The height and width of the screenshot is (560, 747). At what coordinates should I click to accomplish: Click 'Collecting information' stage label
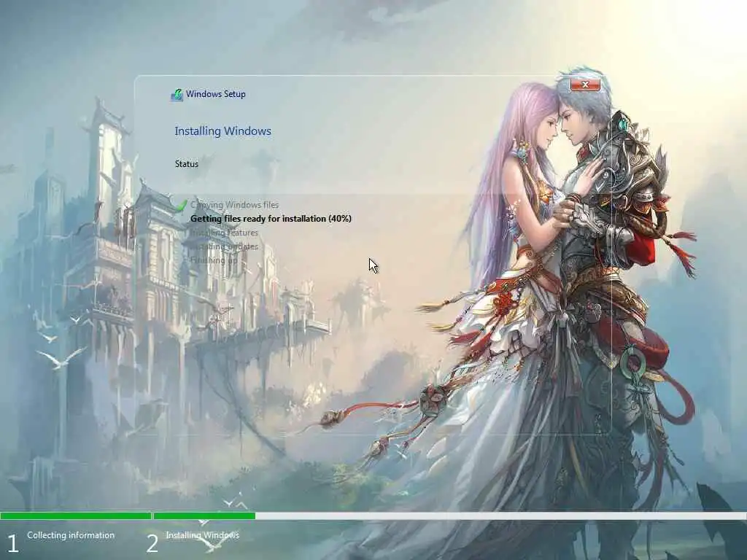click(71, 535)
